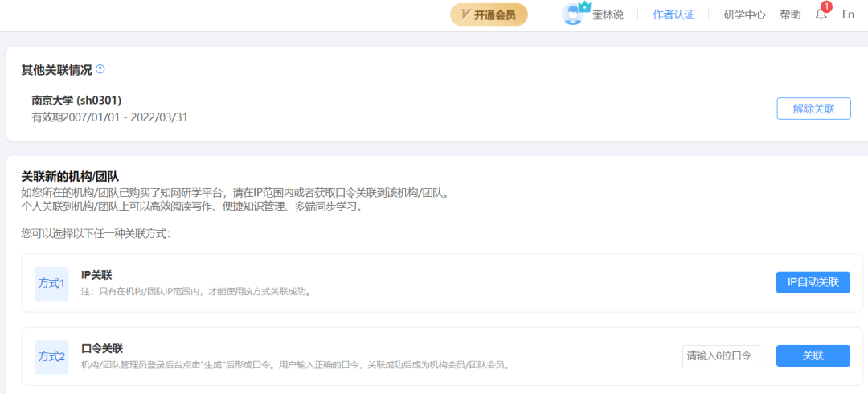The height and width of the screenshot is (394, 868).
Task: Click the IP自动关联 button
Action: pyautogui.click(x=813, y=282)
